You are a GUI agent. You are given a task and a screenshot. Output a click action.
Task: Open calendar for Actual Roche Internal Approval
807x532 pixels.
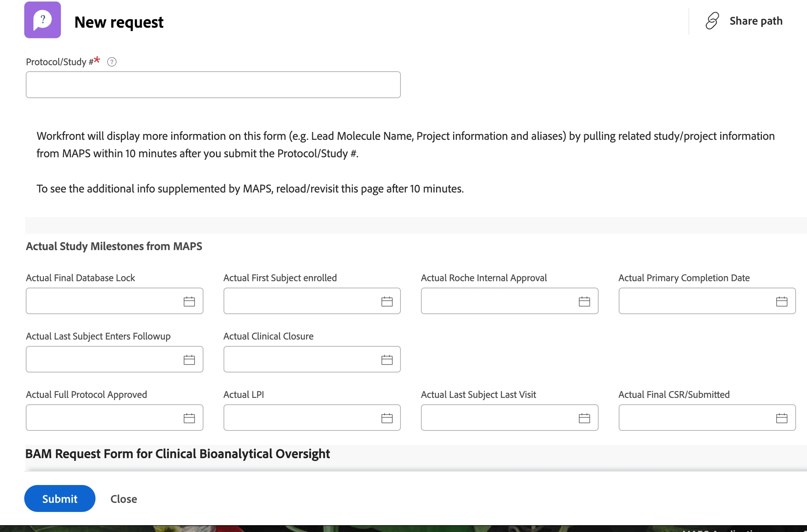584,301
